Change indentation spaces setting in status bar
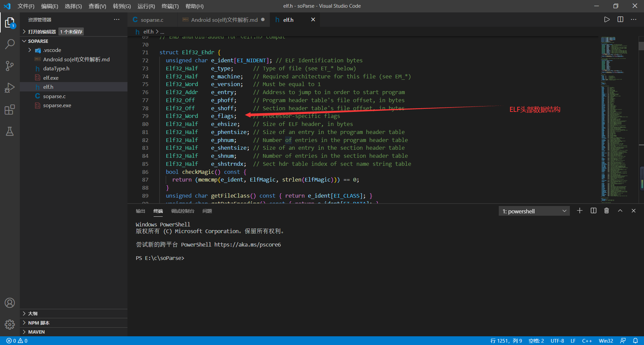This screenshot has height=345, width=644. point(536,341)
